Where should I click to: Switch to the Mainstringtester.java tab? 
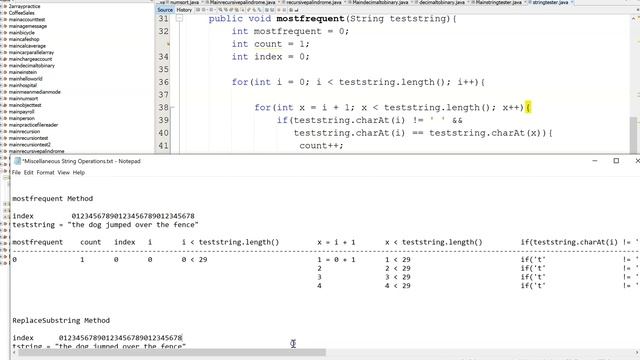coord(498,2)
